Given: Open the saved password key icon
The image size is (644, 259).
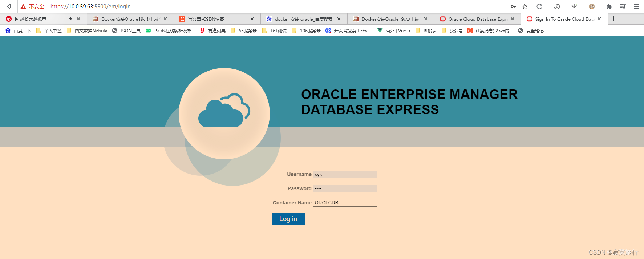Looking at the screenshot, I should 513,7.
